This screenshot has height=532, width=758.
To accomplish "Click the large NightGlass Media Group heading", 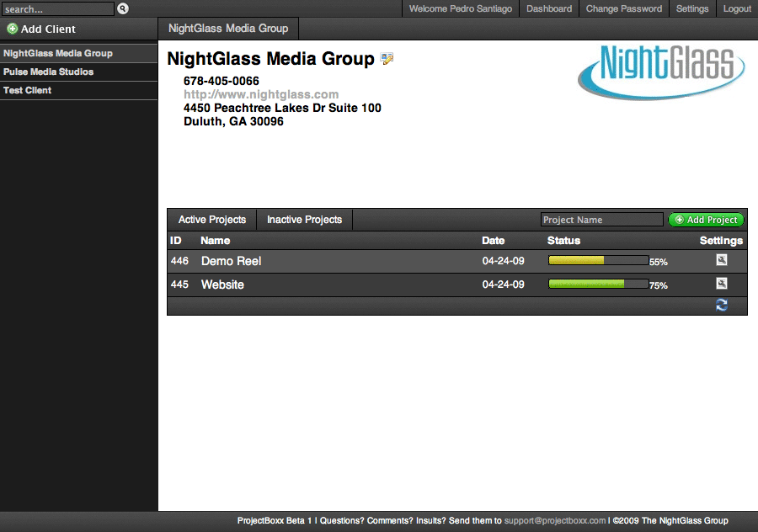I will click(270, 58).
